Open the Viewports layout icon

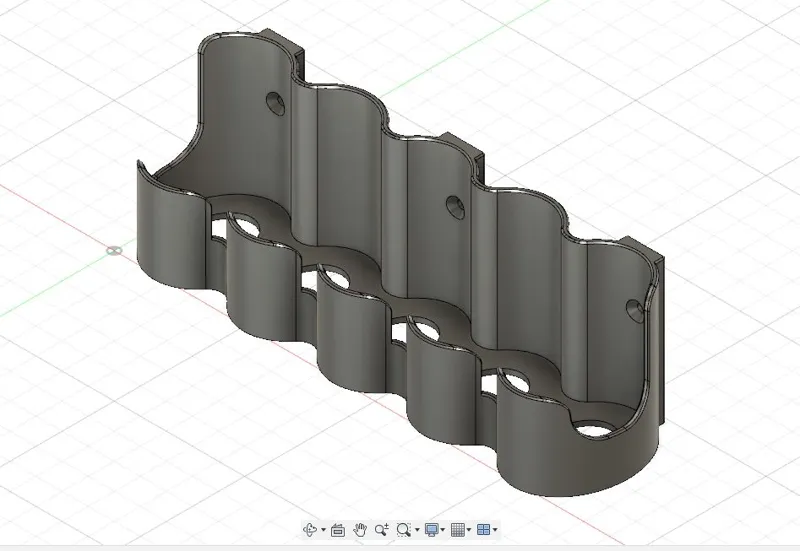pos(483,530)
